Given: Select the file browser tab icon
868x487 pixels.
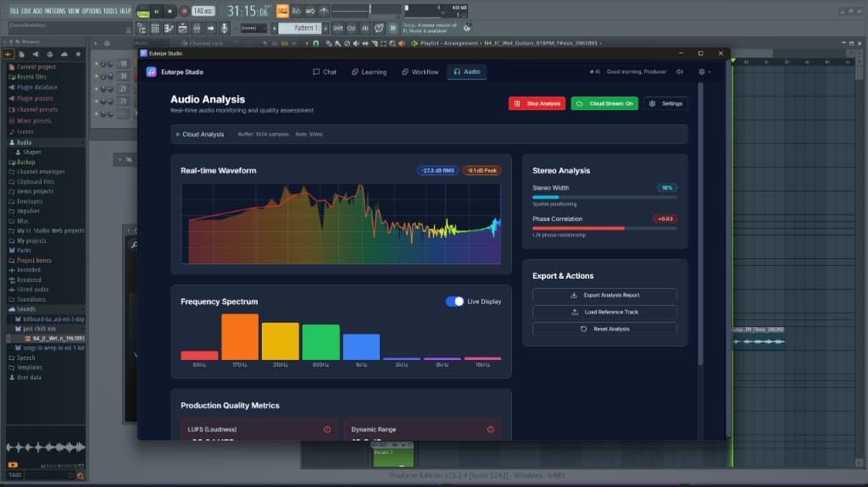Looking at the screenshot, I should coord(21,54).
